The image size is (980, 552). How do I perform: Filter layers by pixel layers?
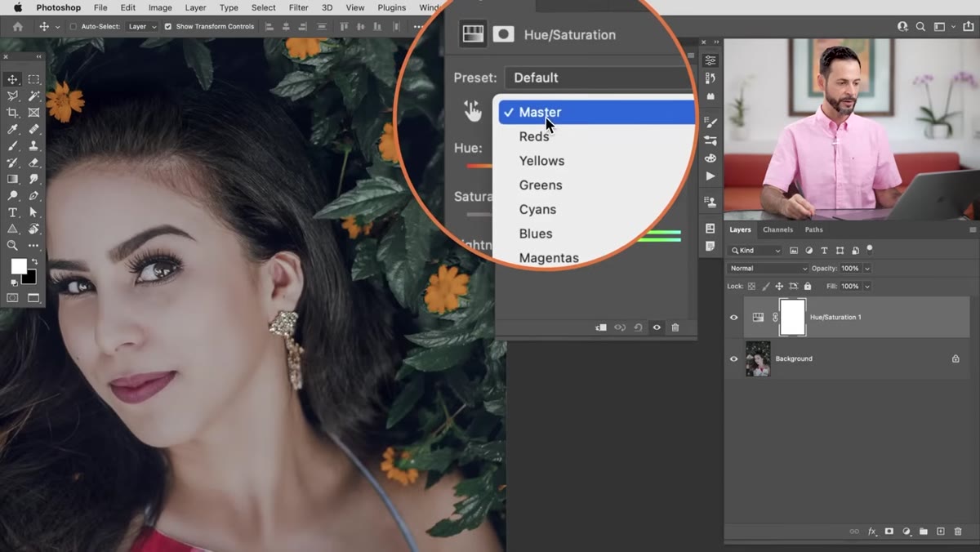(794, 251)
